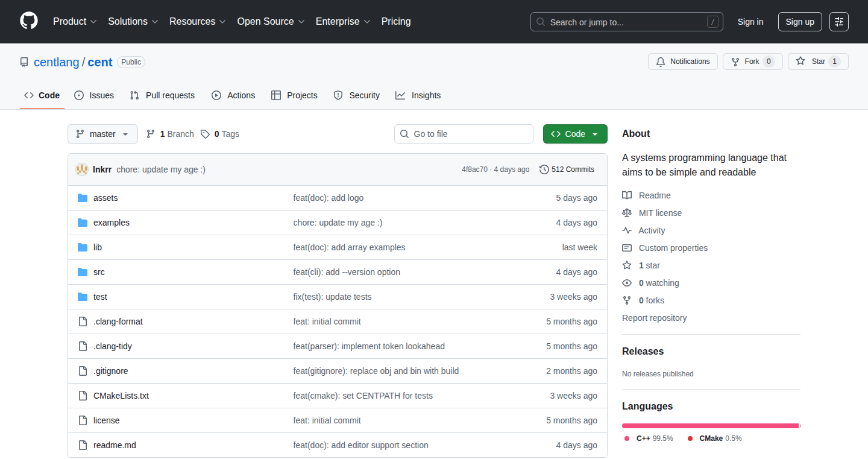Screen dimensions: 868x459
Task: Click the pink C++ language bar
Action: coord(711,426)
